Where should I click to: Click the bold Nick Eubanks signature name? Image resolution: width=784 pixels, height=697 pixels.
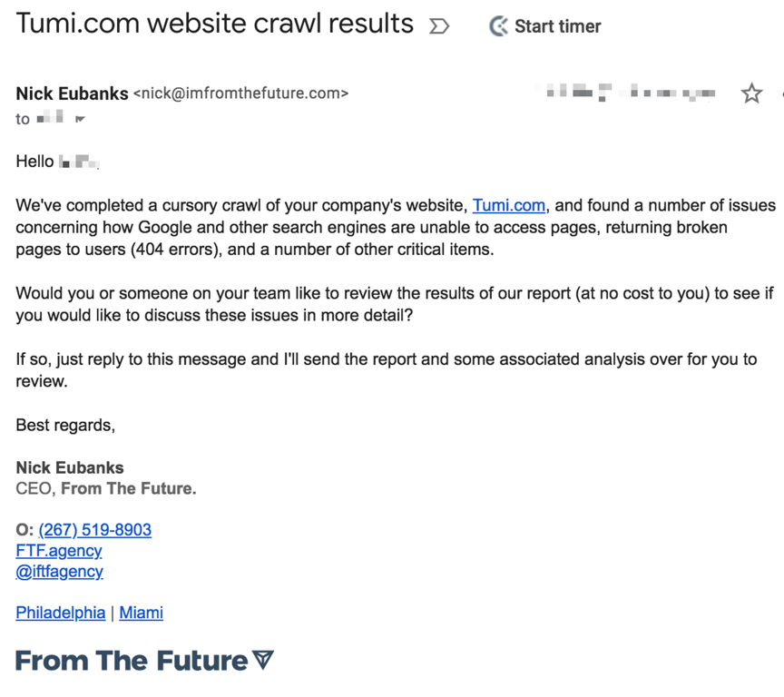coord(70,468)
